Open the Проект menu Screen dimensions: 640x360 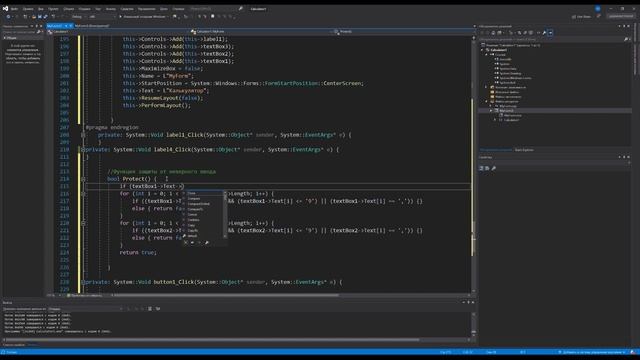tap(53, 9)
